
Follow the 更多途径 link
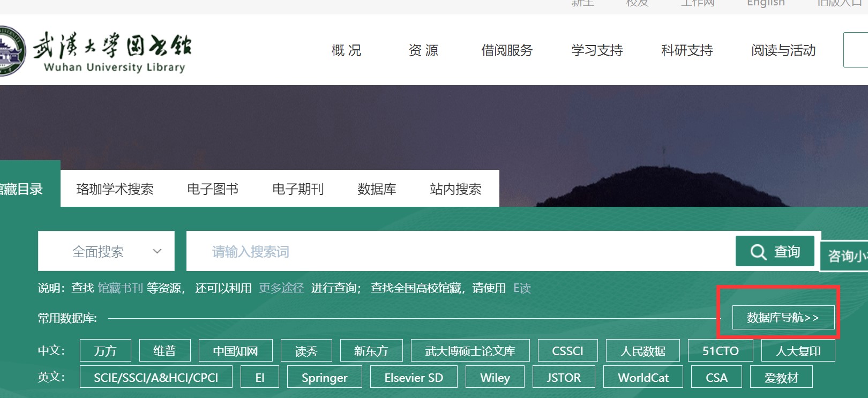(x=281, y=288)
